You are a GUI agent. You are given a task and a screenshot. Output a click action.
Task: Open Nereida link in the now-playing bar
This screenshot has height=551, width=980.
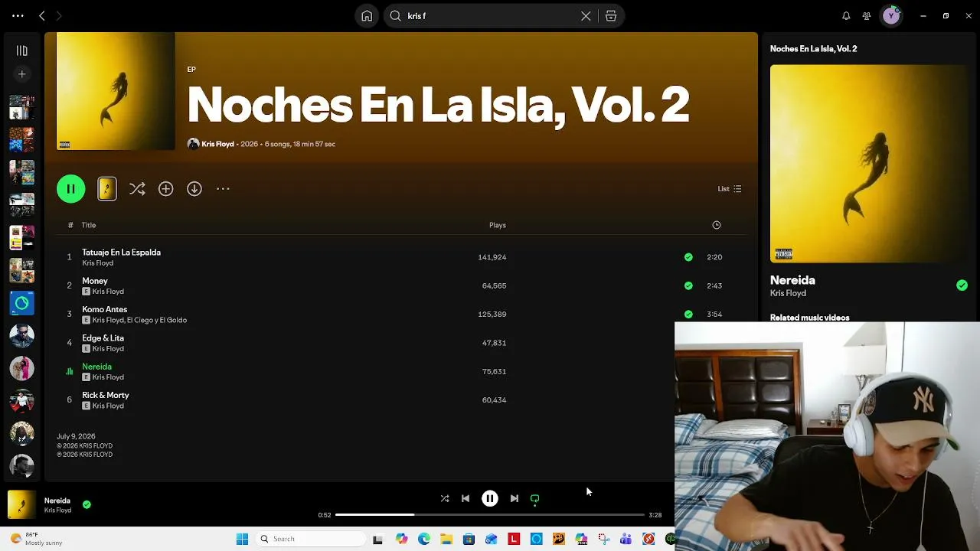tap(57, 500)
